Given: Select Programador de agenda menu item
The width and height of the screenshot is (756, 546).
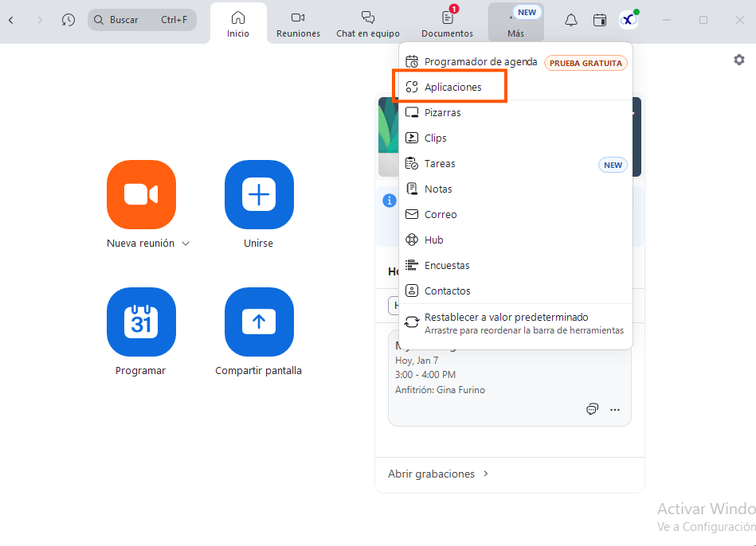Looking at the screenshot, I should (516, 62).
